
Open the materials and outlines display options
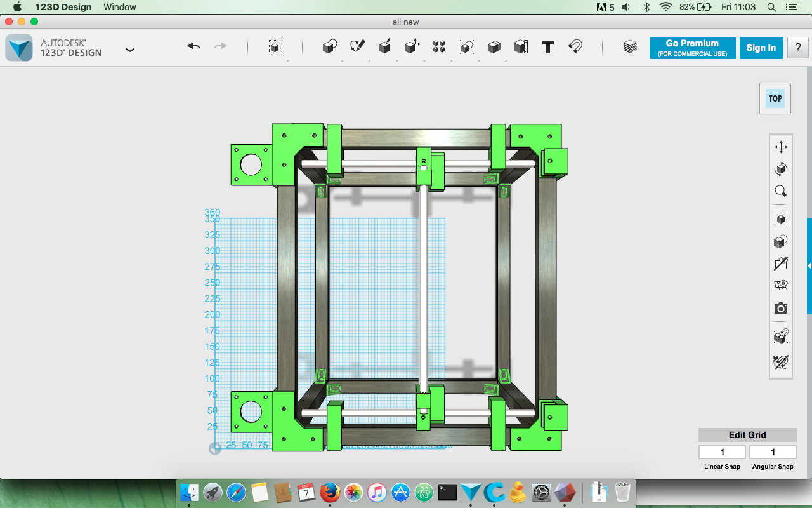781,241
